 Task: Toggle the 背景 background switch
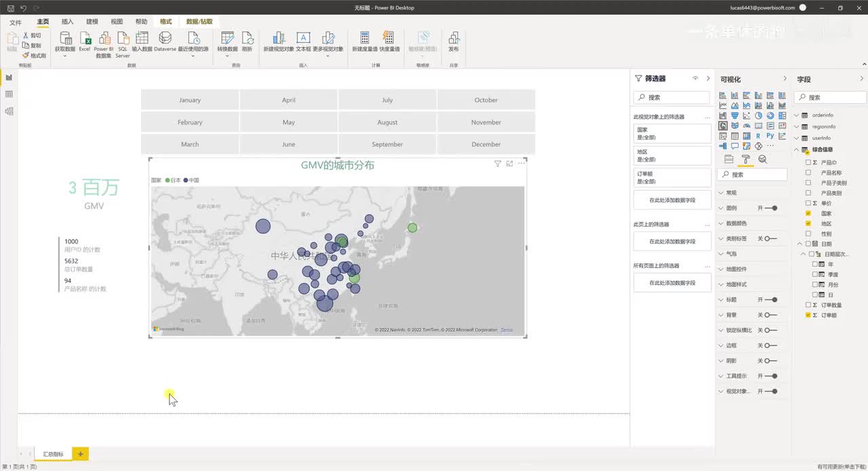(x=770, y=315)
